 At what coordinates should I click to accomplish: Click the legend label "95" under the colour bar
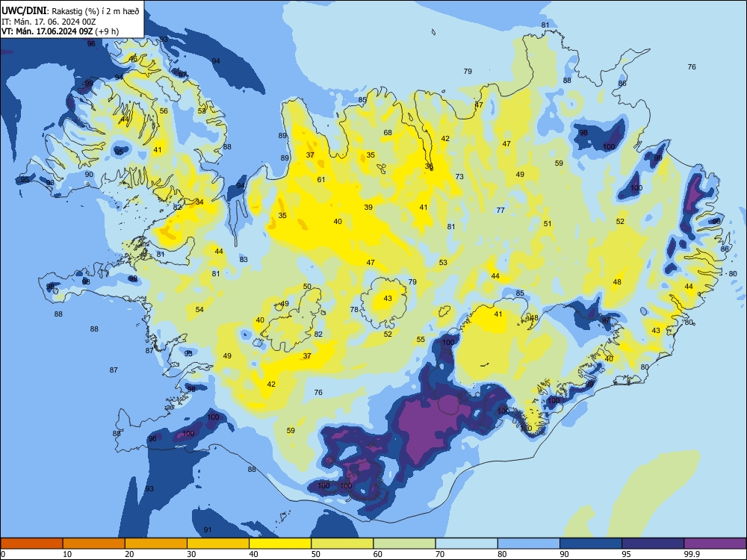tap(626, 554)
